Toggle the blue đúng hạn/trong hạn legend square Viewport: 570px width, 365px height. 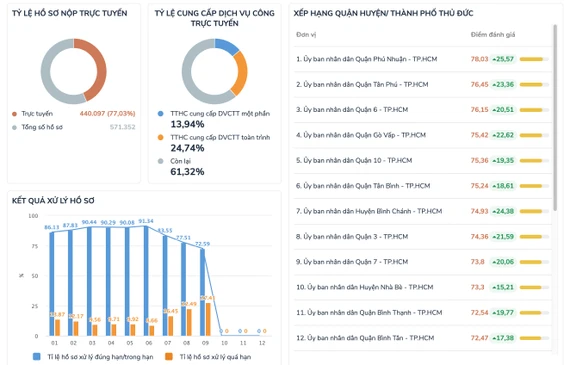click(x=37, y=357)
